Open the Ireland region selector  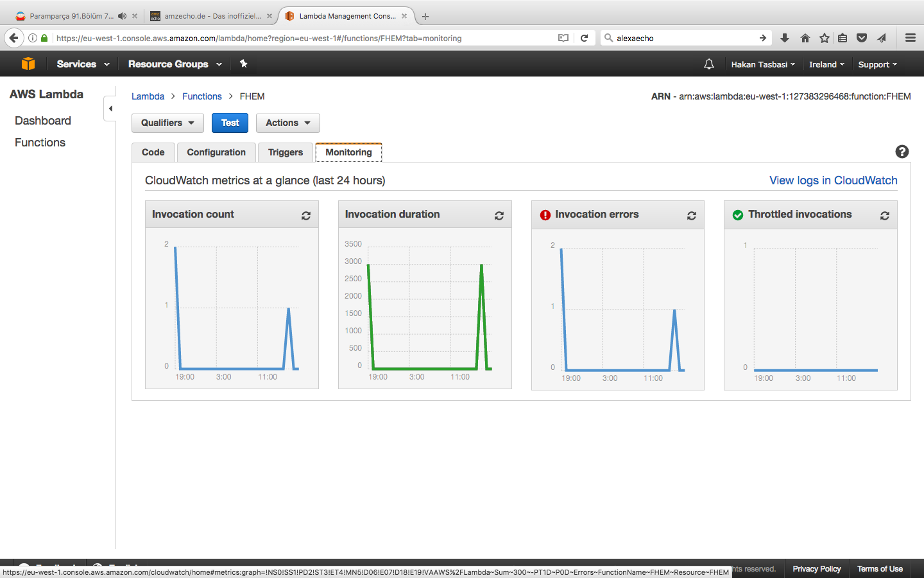pyautogui.click(x=826, y=64)
